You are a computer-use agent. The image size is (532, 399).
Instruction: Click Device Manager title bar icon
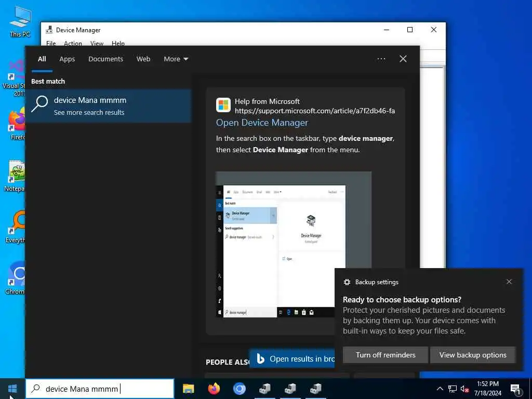coord(49,30)
